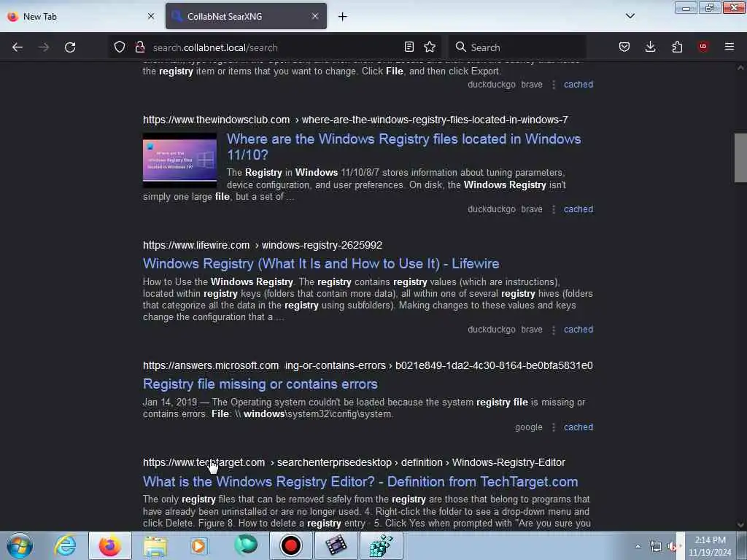
Task: Open 'Registry file missing or contains errors'
Action: [x=260, y=384]
